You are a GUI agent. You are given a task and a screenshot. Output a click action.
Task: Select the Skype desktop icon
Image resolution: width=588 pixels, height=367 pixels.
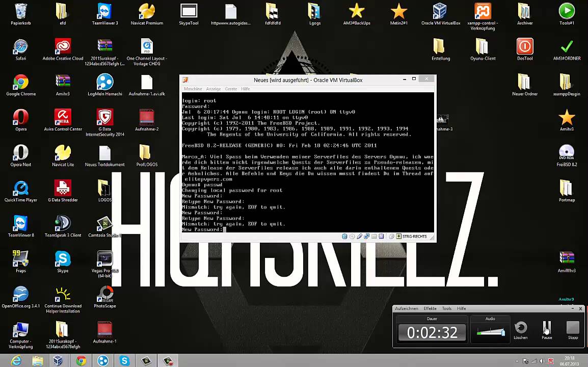click(x=63, y=261)
